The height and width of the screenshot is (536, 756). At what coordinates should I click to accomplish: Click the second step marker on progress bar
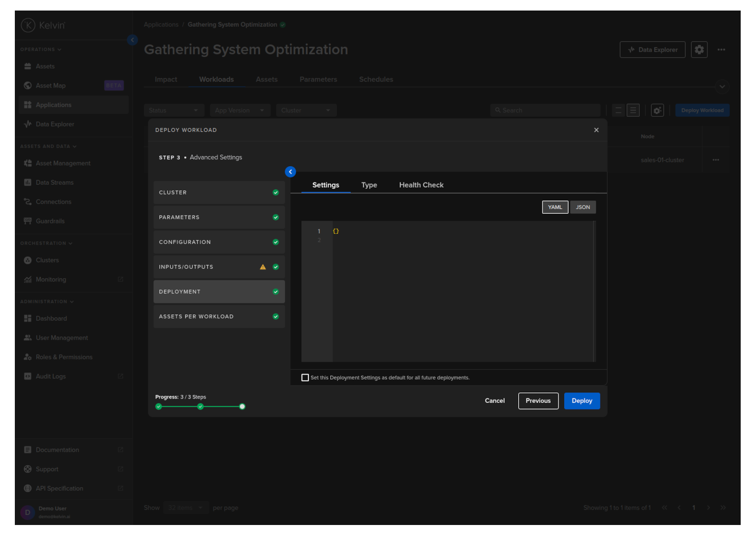pos(200,407)
